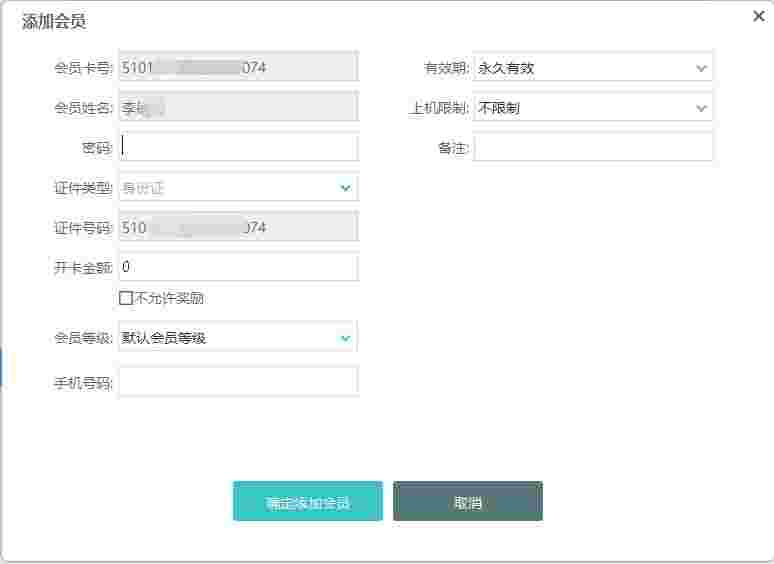This screenshot has height=564, width=774.
Task: Click the 不允许奖励 label text
Action: (169, 298)
